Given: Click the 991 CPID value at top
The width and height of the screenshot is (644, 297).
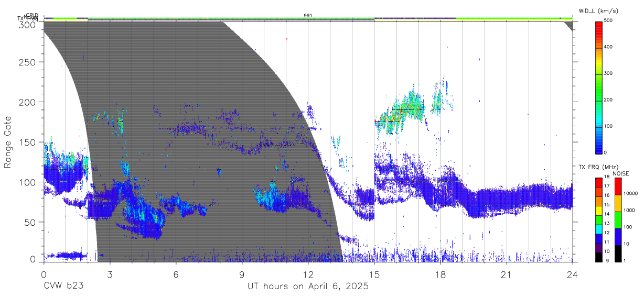Looking at the screenshot, I should 308,16.
